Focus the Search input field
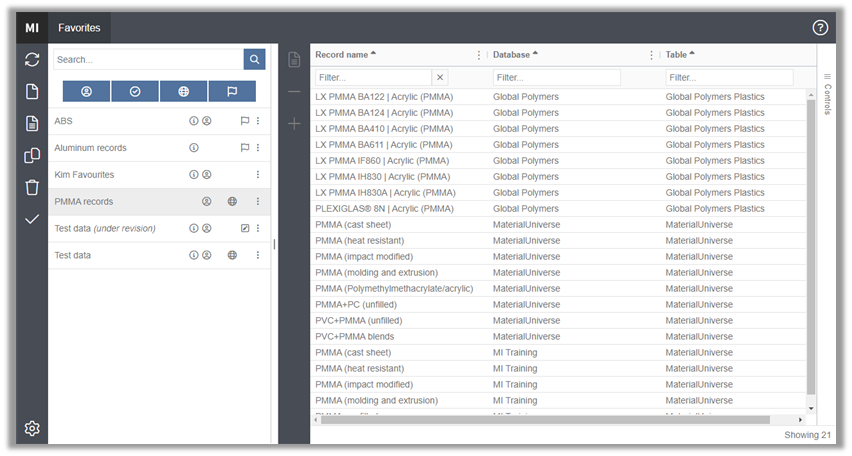852x456 pixels. click(148, 59)
